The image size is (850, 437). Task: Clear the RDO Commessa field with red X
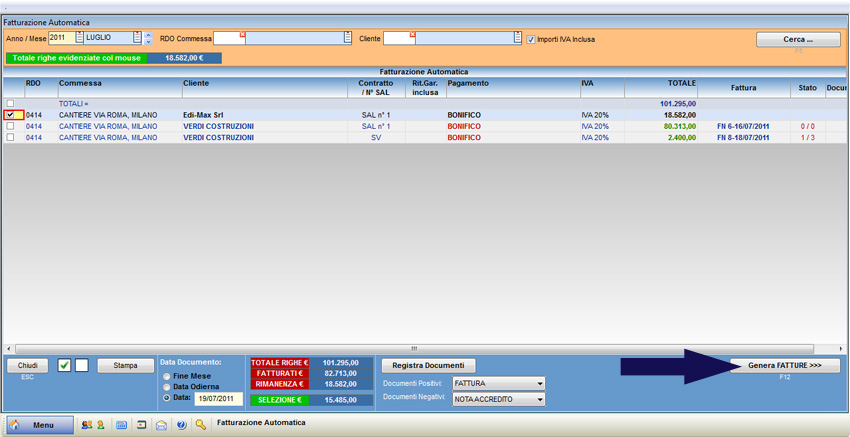coord(242,34)
